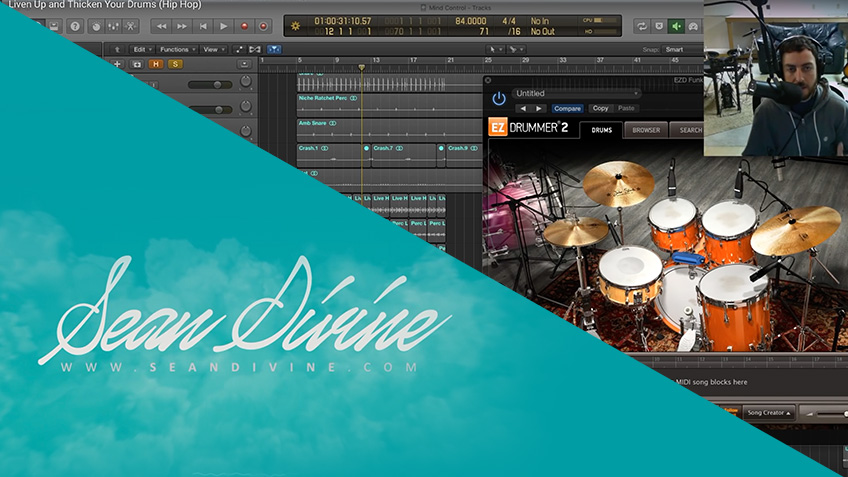
Task: Open the Functions menu in tracks area
Action: (177, 49)
